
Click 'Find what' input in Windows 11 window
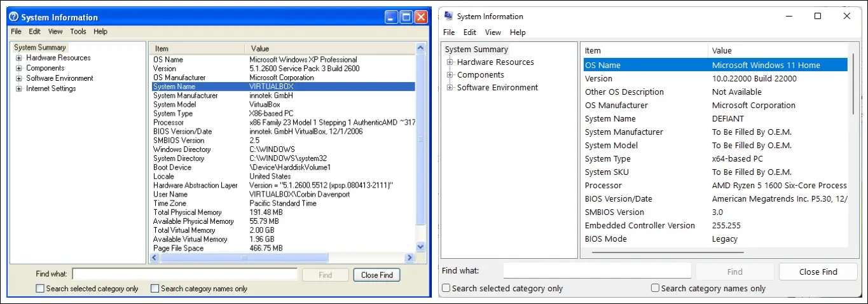tap(597, 271)
